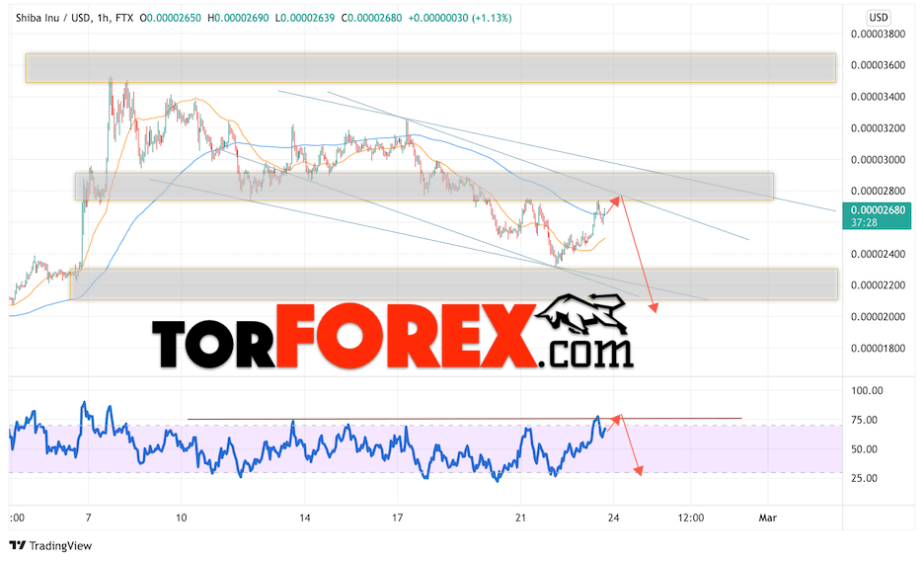
Task: Click the low value L0.00002639
Action: click(x=305, y=18)
